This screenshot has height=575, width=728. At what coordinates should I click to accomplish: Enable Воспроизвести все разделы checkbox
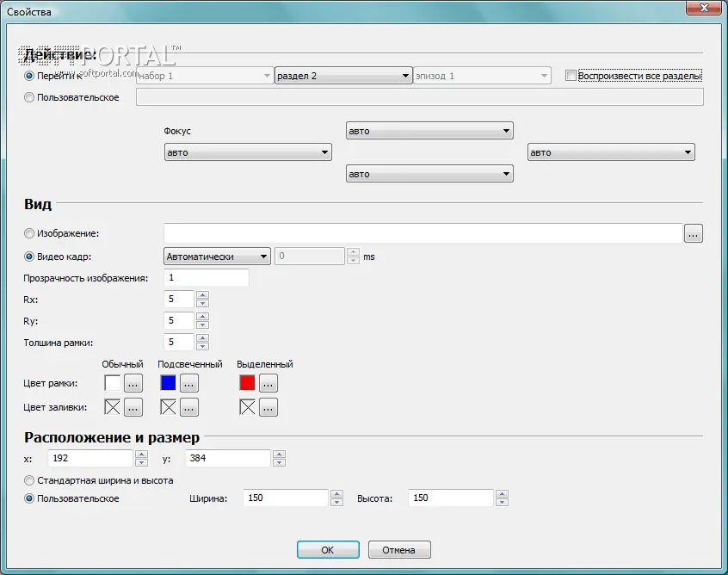[571, 76]
